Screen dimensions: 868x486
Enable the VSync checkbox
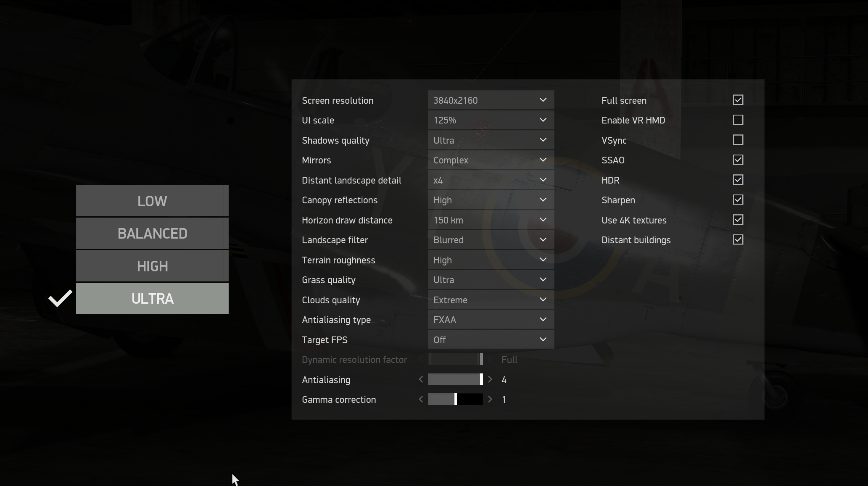[738, 140]
